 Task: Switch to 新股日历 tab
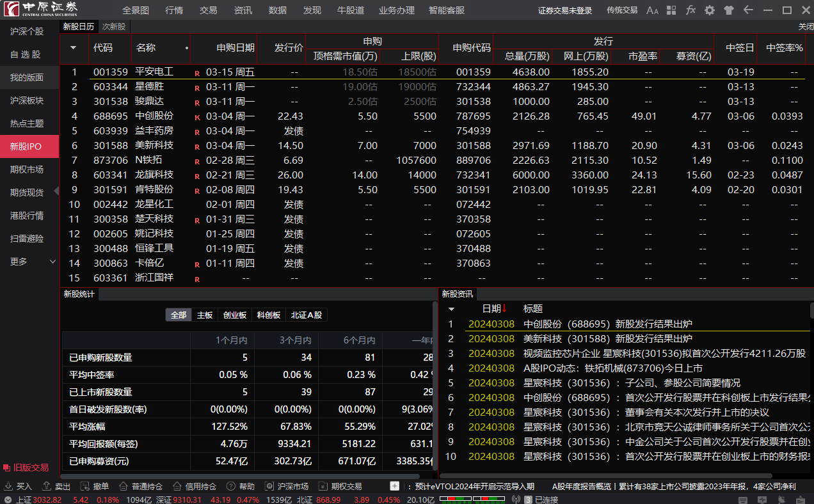(x=79, y=26)
